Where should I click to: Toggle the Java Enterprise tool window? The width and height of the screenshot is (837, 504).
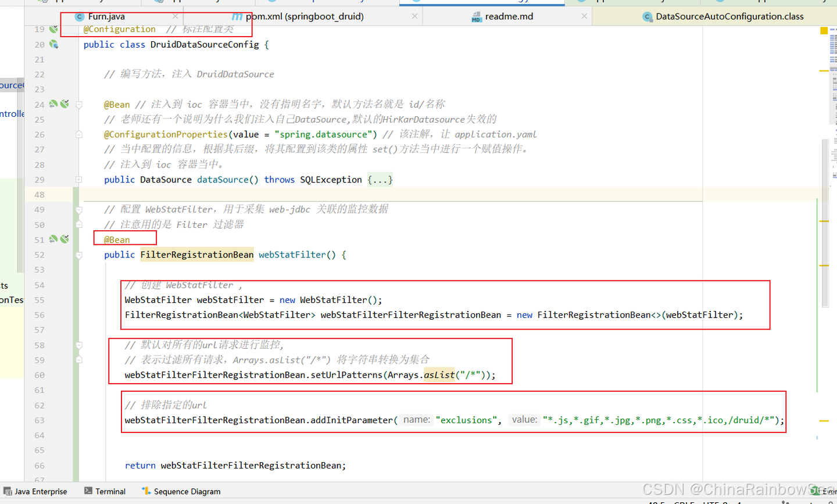point(37,491)
